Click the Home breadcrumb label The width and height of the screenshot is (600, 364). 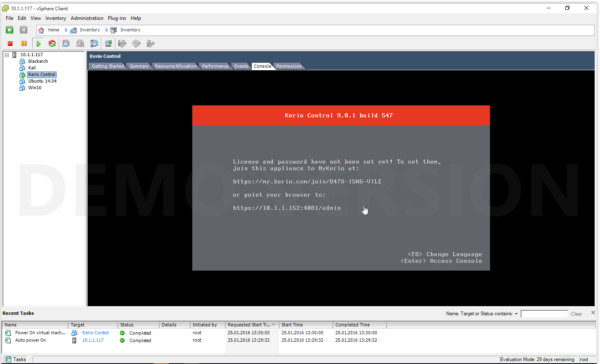point(53,30)
